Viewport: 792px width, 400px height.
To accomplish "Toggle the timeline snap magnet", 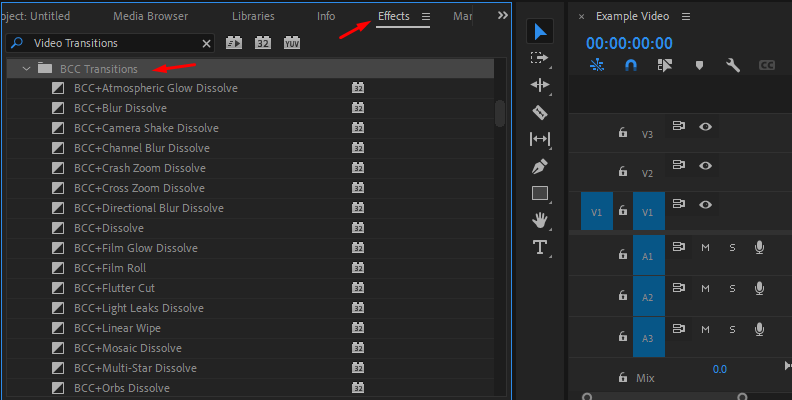I will tap(630, 65).
